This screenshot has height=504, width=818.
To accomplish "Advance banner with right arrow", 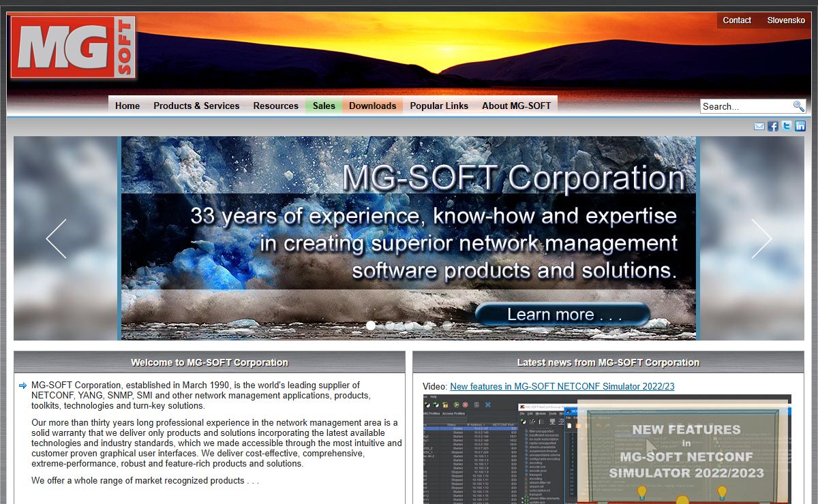I will [x=761, y=238].
